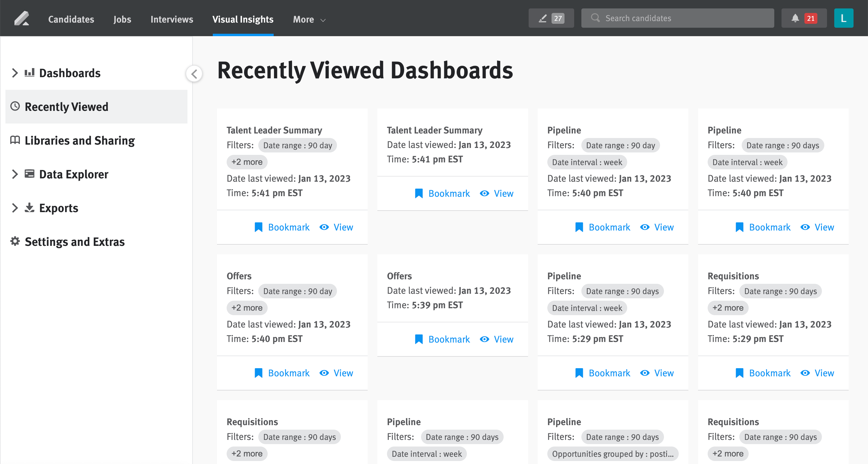Image resolution: width=868 pixels, height=464 pixels.
Task: Open the clock icon beside Recently Viewed
Action: click(x=15, y=106)
